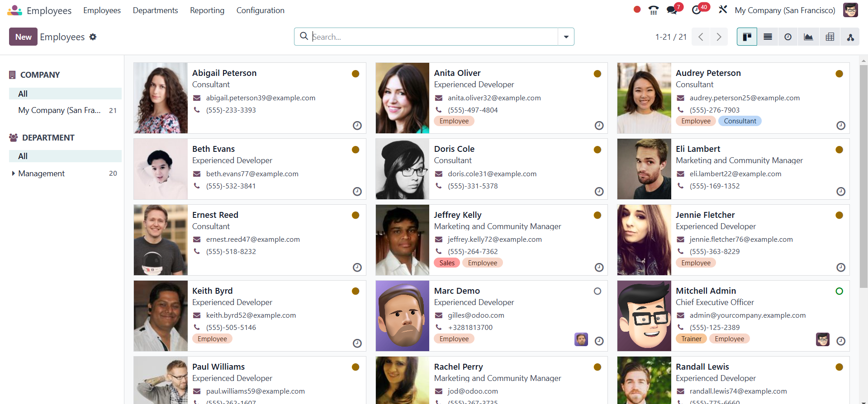Open the company switcher My Company (San Francisco)
Screen dimensions: 868x404
pos(785,10)
